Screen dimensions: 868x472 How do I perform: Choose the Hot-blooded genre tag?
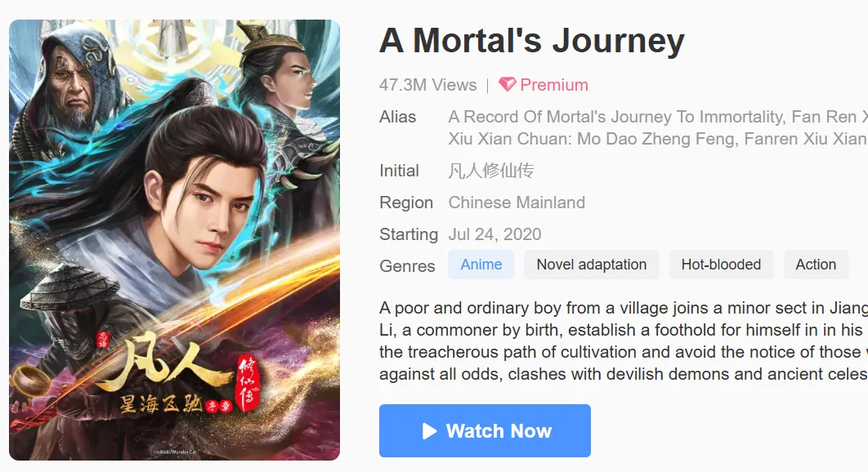pyautogui.click(x=721, y=265)
